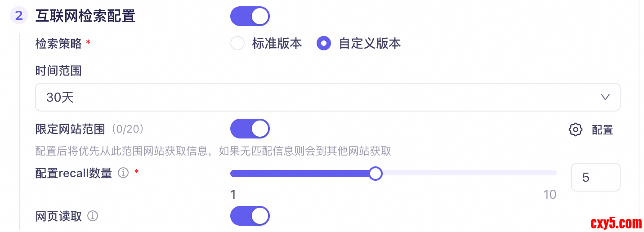Turn off the 网页读取 switch
Image resolution: width=644 pixels, height=232 pixels.
click(250, 216)
